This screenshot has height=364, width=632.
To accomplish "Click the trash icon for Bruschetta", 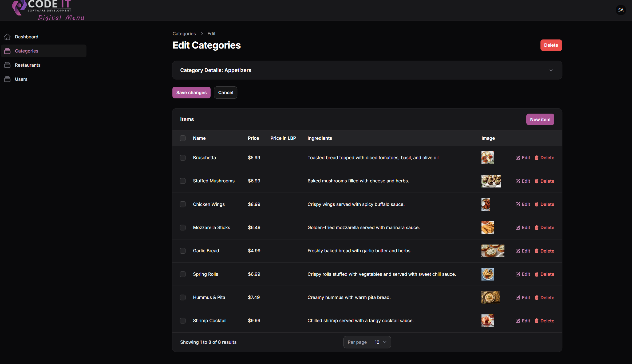I will click(536, 158).
